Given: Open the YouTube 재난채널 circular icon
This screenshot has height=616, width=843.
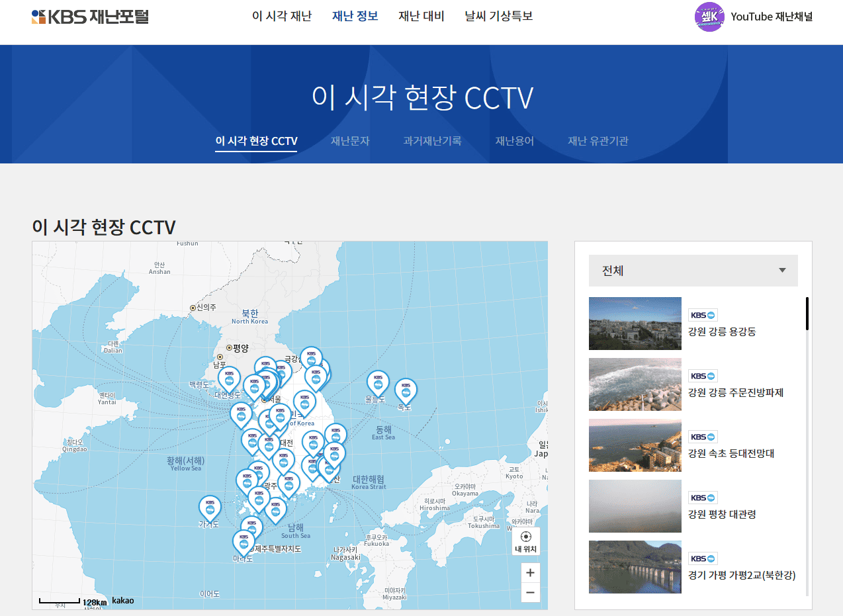Looking at the screenshot, I should pos(709,17).
